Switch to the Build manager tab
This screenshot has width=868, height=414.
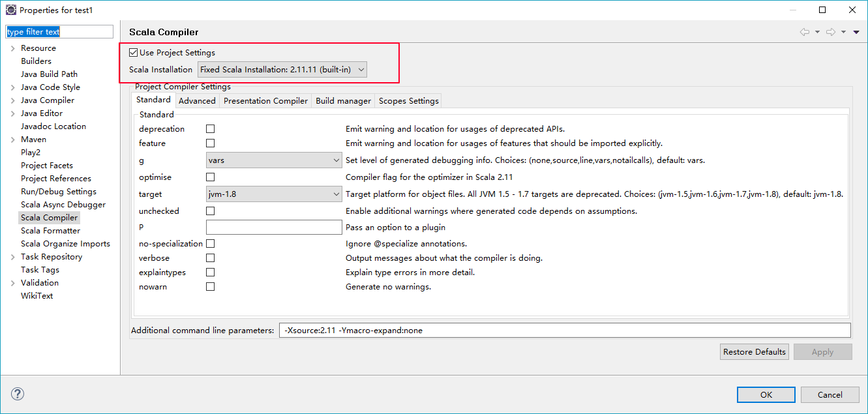[x=343, y=101]
